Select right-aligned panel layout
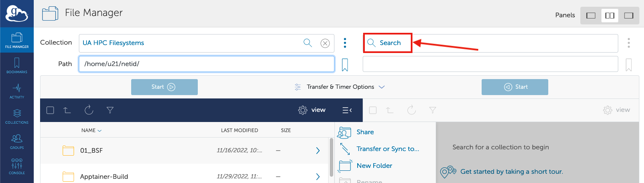Viewport: 644px width, 183px height. pyautogui.click(x=629, y=16)
